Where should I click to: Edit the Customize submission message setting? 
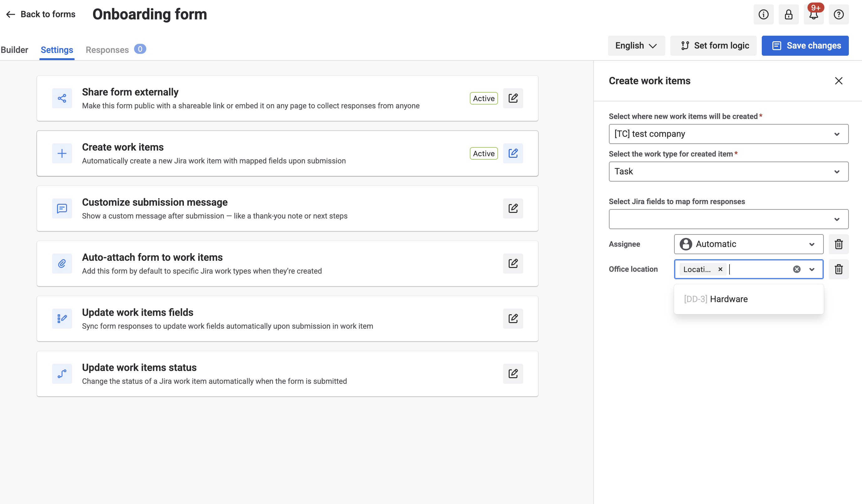[x=513, y=208]
